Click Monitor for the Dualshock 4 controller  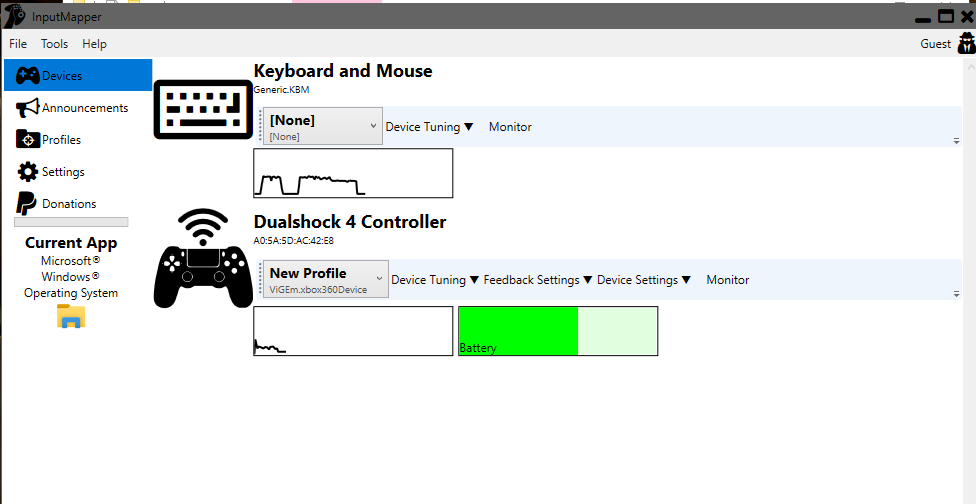tap(727, 280)
